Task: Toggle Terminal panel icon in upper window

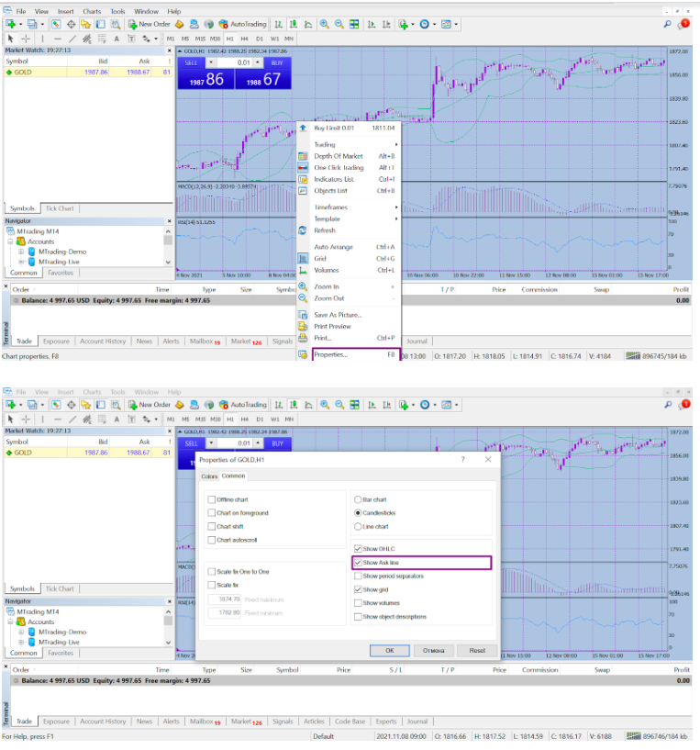Action: click(x=100, y=24)
